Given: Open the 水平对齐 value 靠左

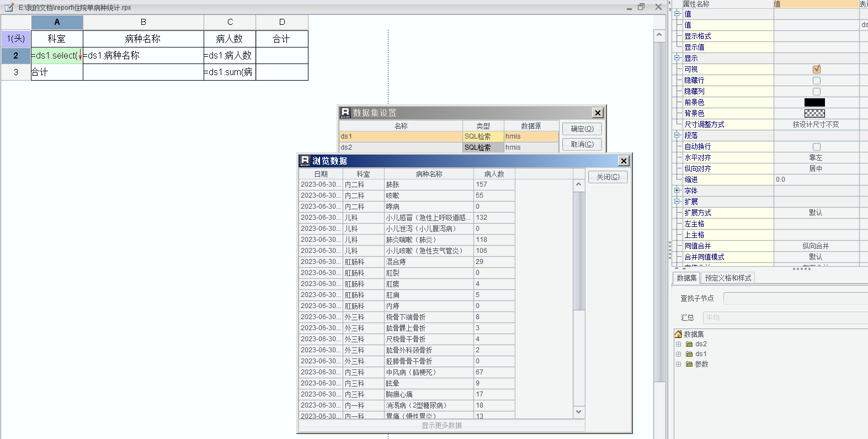Looking at the screenshot, I should 816,157.
